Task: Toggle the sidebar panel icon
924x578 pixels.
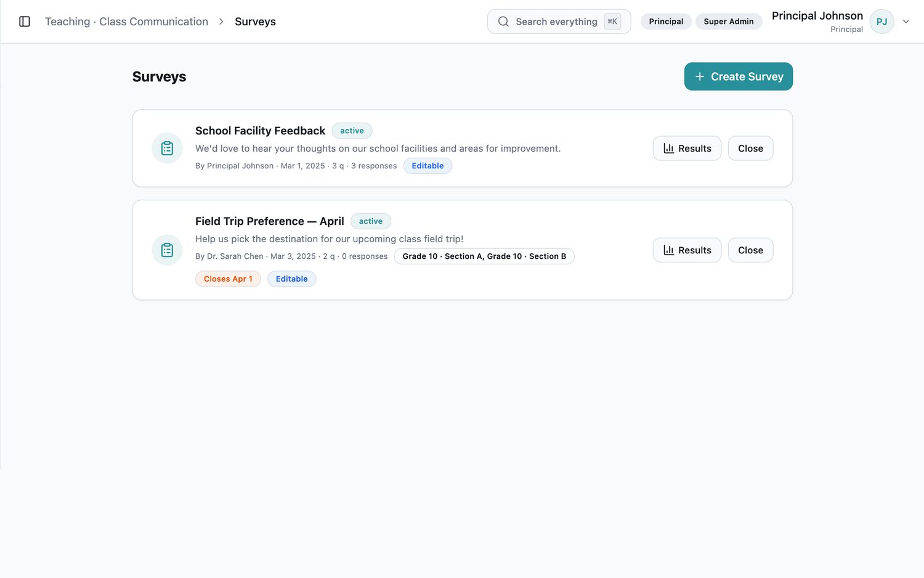Action: pos(25,22)
